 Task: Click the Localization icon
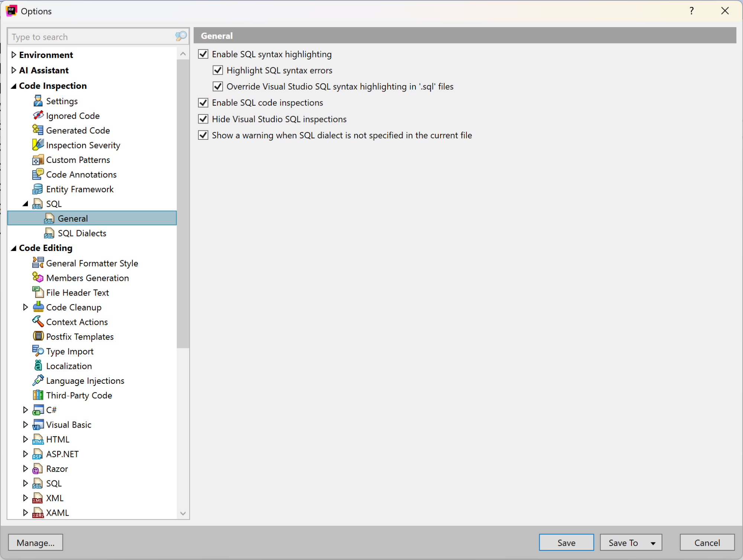pyautogui.click(x=38, y=366)
